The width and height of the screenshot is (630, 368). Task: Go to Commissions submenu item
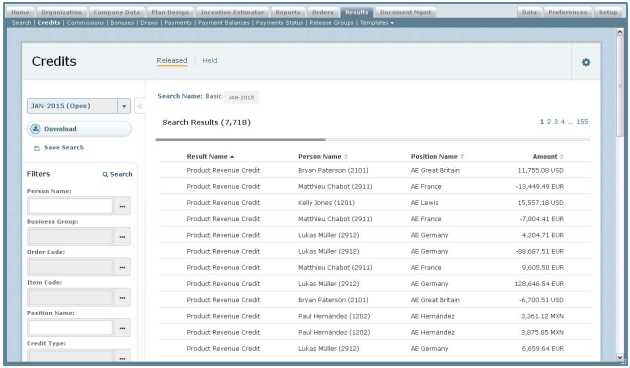[x=85, y=23]
